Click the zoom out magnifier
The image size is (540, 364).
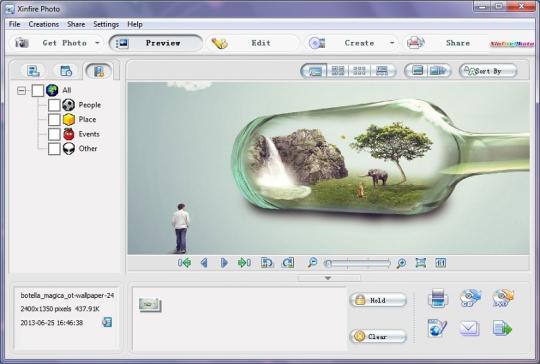click(312, 263)
